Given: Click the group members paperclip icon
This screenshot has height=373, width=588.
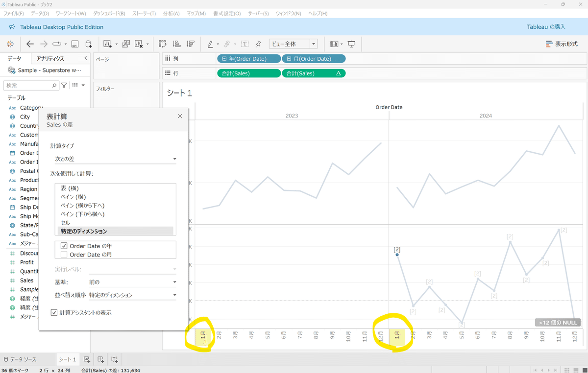Looking at the screenshot, I should coord(228,44).
